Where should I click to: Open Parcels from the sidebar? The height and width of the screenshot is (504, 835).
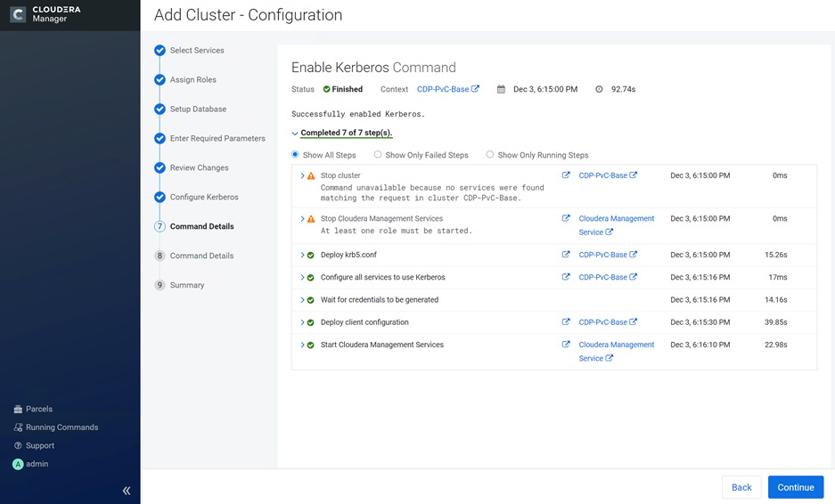tap(39, 409)
